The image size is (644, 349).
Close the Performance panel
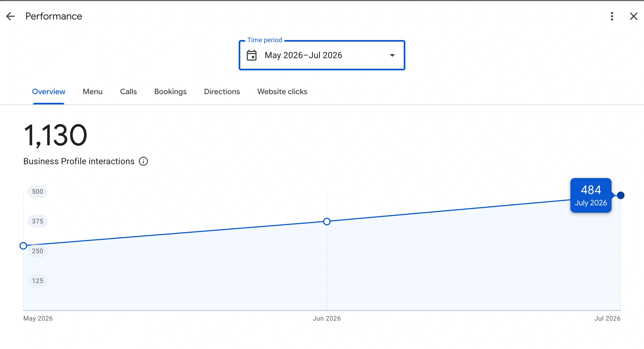click(x=633, y=16)
